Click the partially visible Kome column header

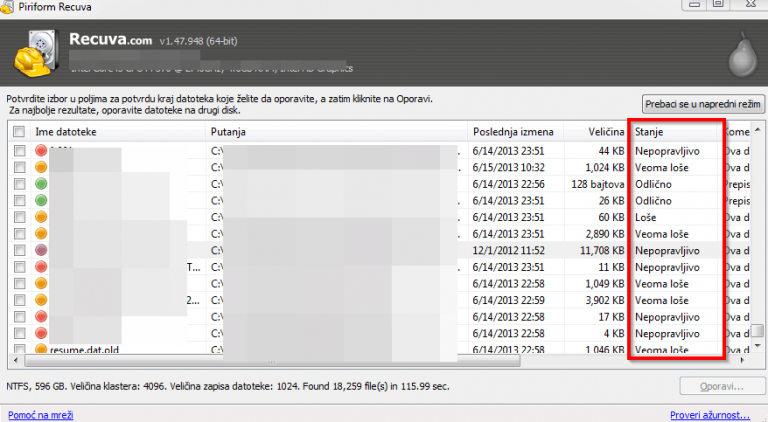pos(737,132)
